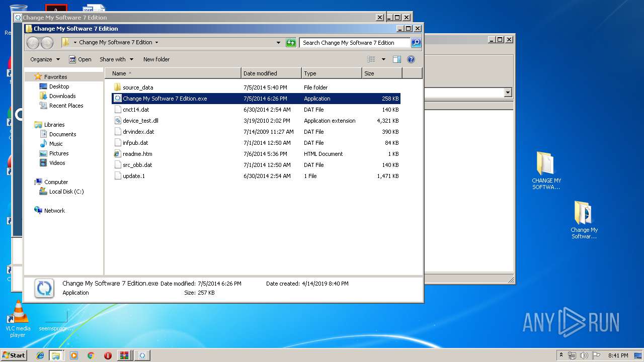The image size is (644, 362).
Task: Click the 4,321 KB size cell
Action: 387,121
